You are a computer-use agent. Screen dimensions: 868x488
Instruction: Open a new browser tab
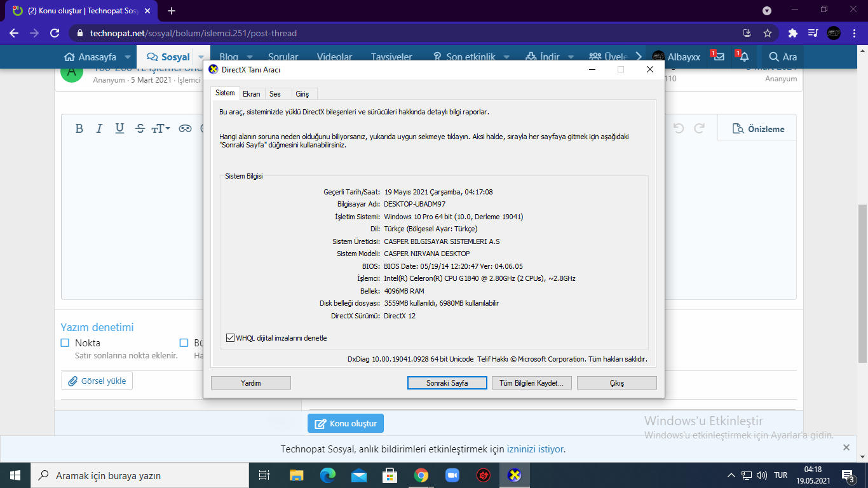point(171,11)
